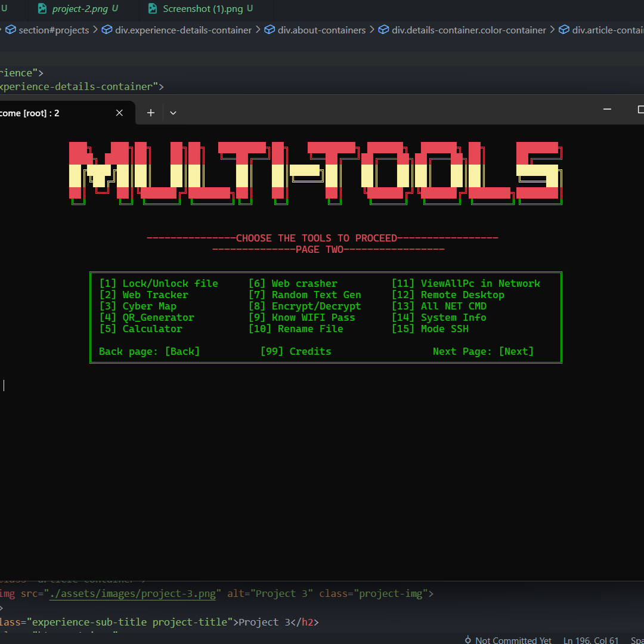The height and width of the screenshot is (644, 644).
Task: Select the [99] Credits option in terminal
Action: pos(296,351)
